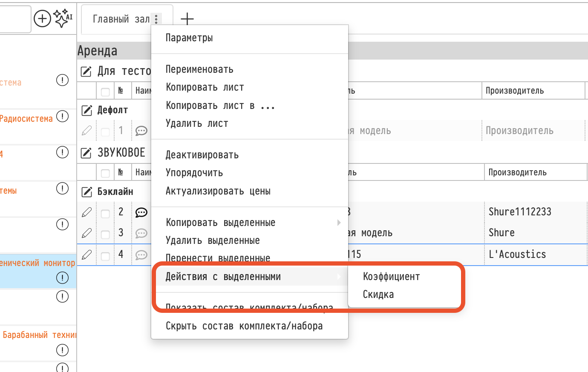Edit the ЗВУКОВОЕ section icon
This screenshot has height=372, width=588.
[86, 153]
